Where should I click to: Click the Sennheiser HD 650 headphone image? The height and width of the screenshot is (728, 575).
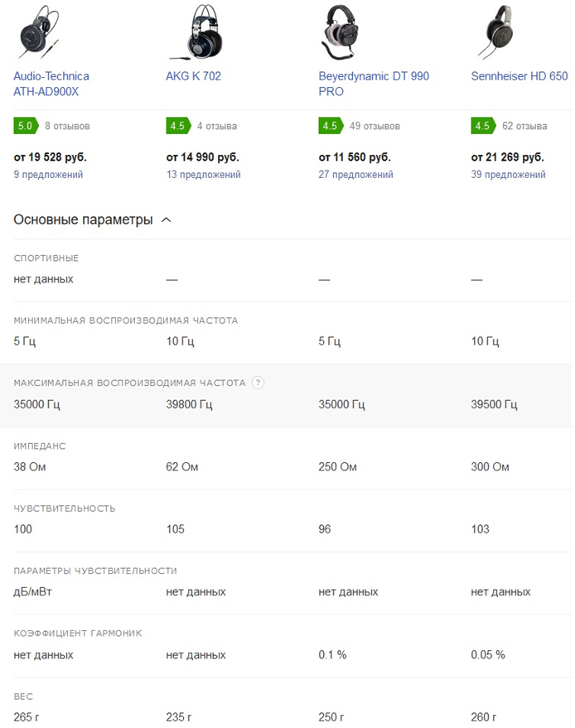coord(500,31)
